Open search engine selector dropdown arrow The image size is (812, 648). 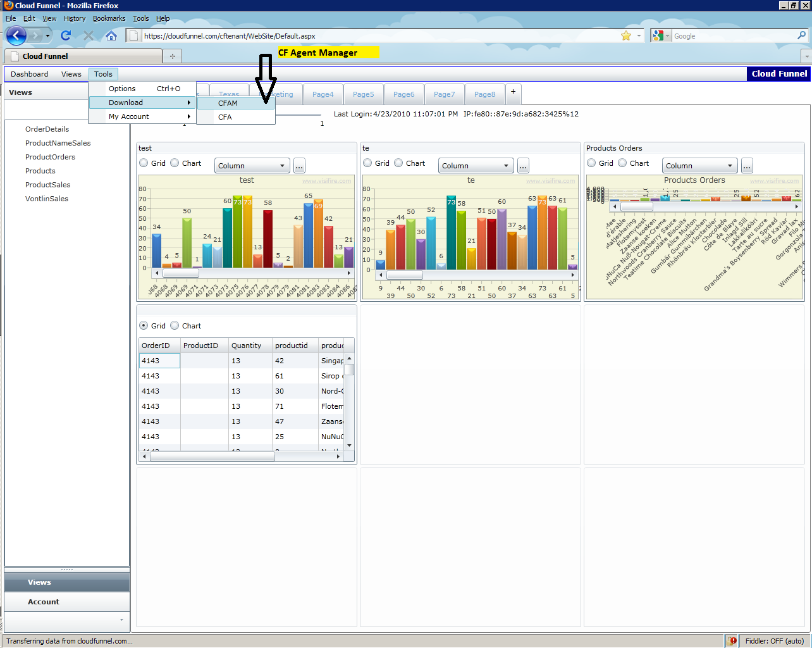tap(668, 36)
